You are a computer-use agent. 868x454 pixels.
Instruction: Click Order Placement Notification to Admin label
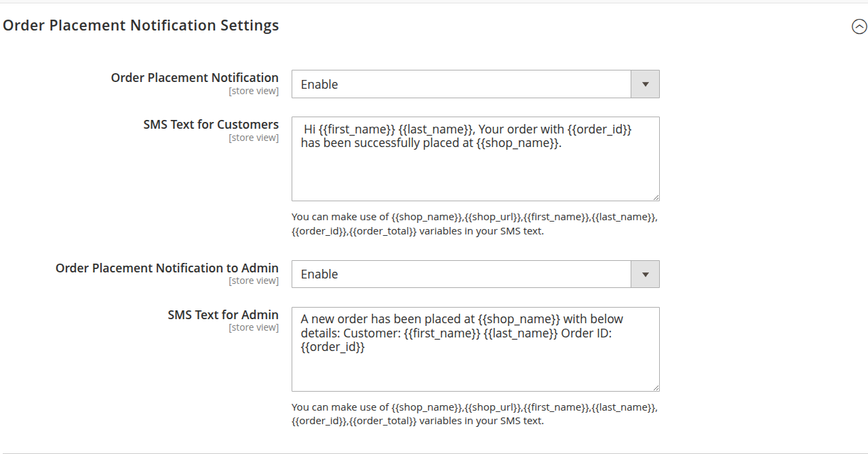pyautogui.click(x=167, y=268)
